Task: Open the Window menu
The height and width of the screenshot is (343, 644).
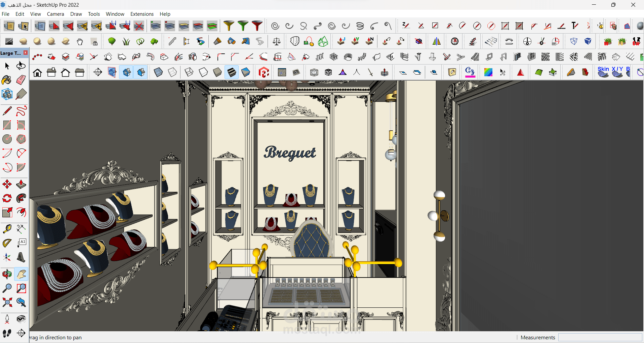Action: (115, 14)
